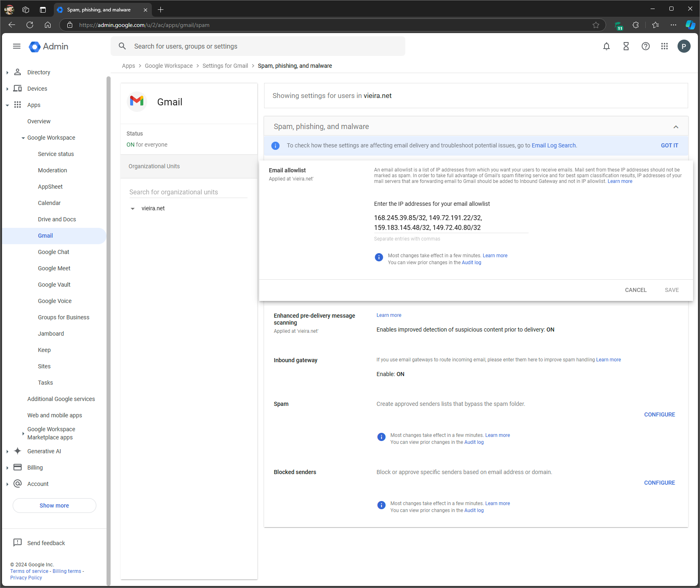Image resolution: width=700 pixels, height=588 pixels.
Task: Expand the Directory section
Action: point(7,72)
